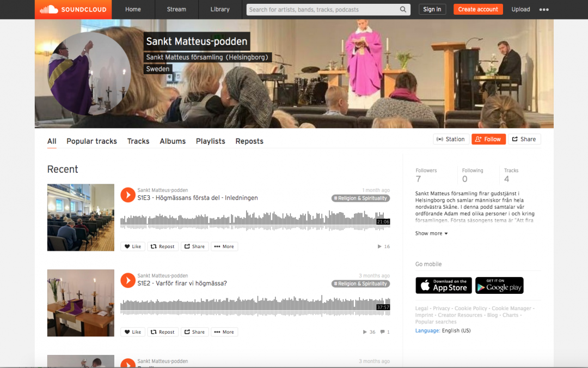Open Sankt Matteus-podden artist link above S1E3
Image resolution: width=588 pixels, height=368 pixels.
(162, 190)
